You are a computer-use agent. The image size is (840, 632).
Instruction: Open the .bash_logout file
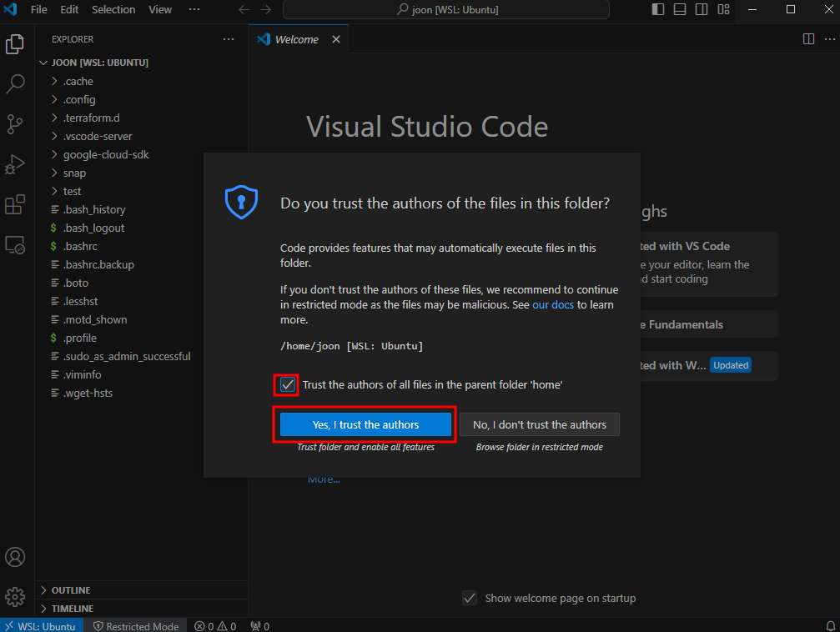click(x=142, y=228)
